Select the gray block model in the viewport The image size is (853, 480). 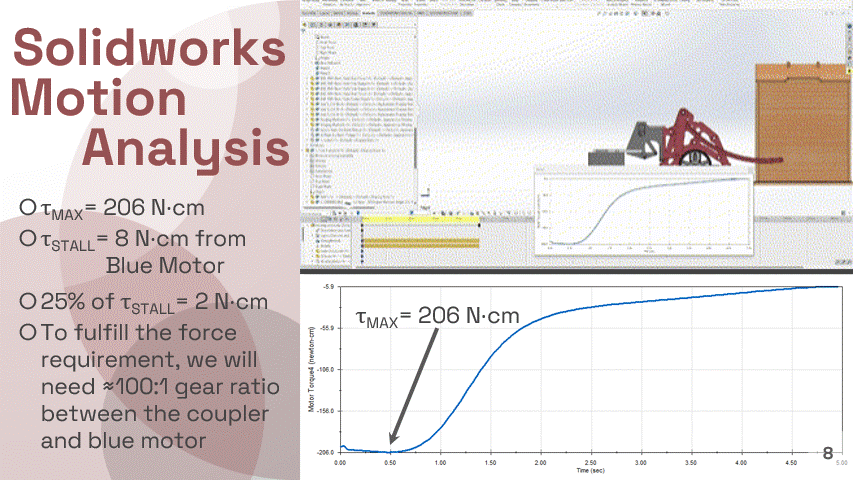pos(606,158)
